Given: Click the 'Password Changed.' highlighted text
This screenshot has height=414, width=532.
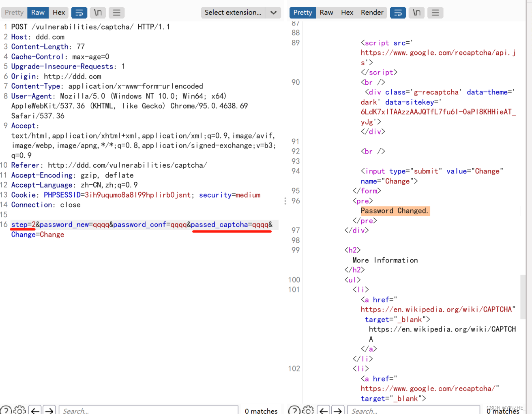Looking at the screenshot, I should (x=395, y=211).
